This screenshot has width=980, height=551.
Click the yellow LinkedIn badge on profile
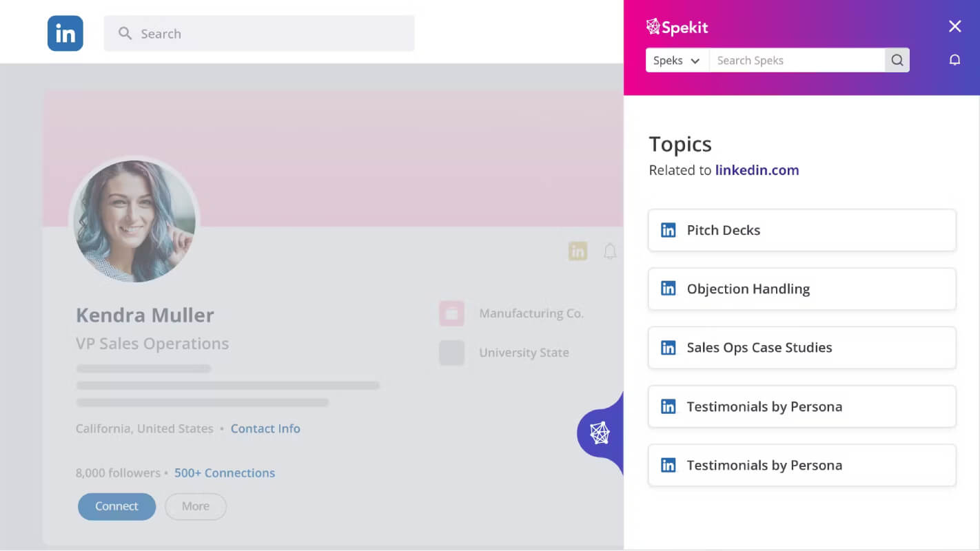[x=578, y=251]
